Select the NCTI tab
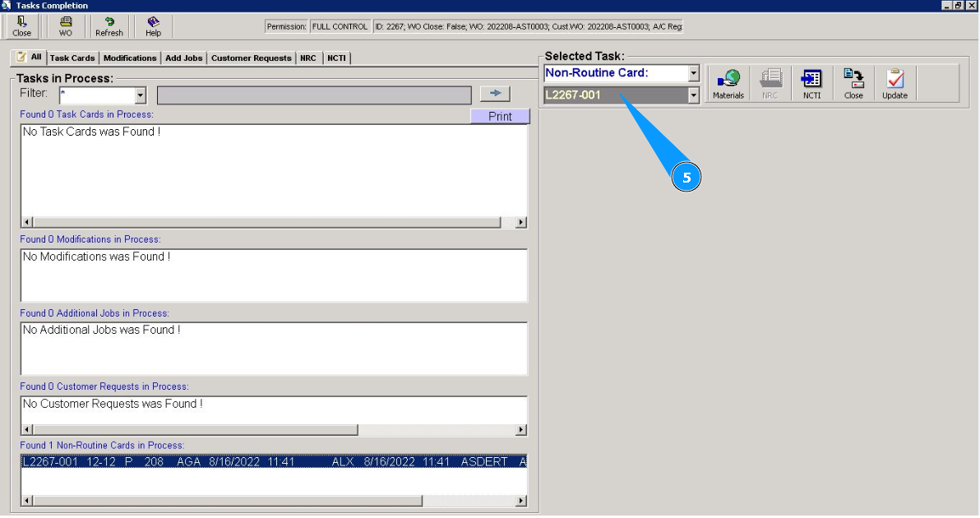Image resolution: width=980 pixels, height=518 pixels. 336,58
